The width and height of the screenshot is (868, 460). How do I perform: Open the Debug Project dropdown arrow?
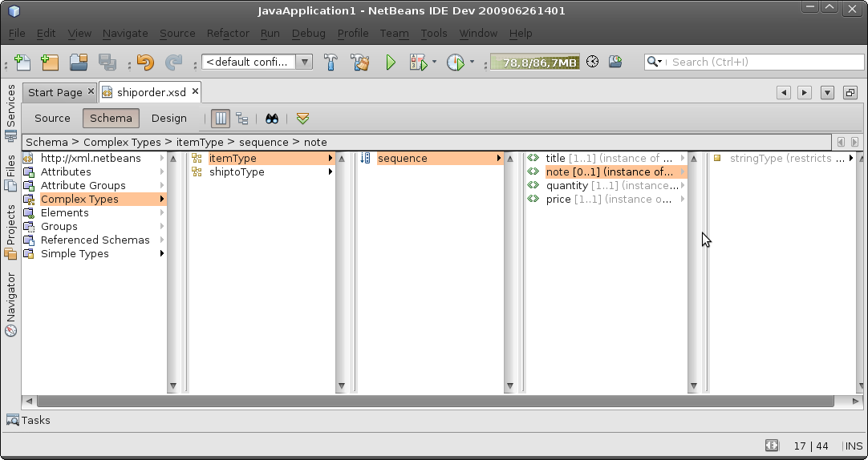434,62
